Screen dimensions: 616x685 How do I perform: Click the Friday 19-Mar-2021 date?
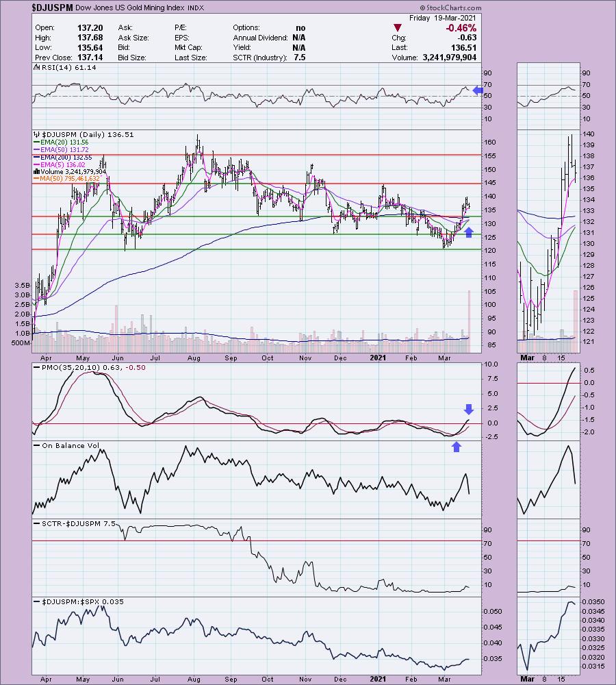click(x=443, y=18)
